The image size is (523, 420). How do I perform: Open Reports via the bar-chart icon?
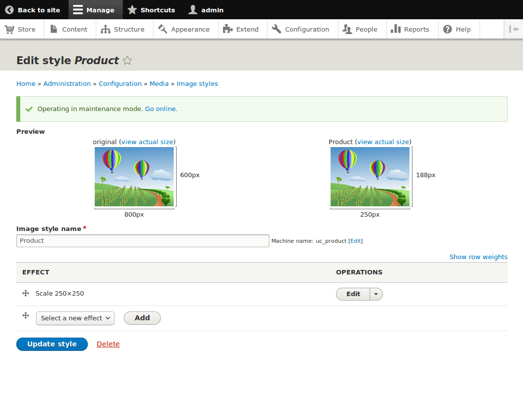(x=395, y=29)
